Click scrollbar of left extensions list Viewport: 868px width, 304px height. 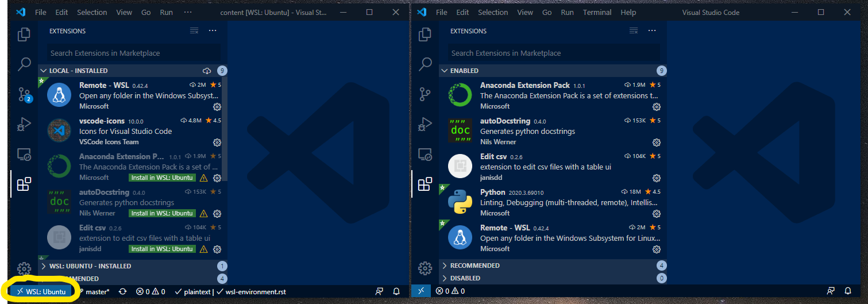coord(226,129)
